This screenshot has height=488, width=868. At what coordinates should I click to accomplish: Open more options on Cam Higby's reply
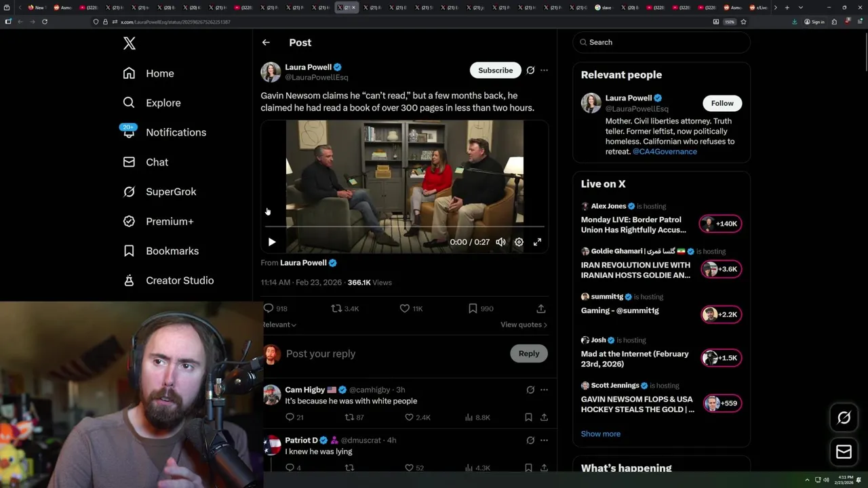point(544,390)
